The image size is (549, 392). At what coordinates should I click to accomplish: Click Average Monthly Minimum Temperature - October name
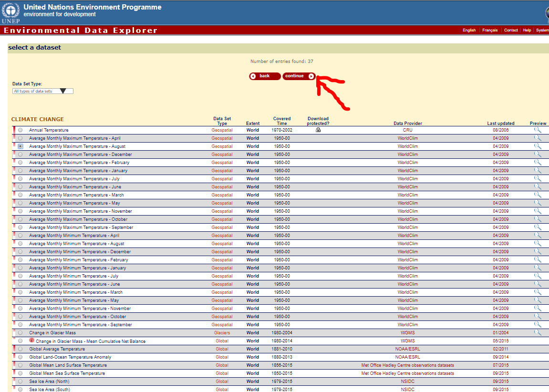click(x=78, y=316)
